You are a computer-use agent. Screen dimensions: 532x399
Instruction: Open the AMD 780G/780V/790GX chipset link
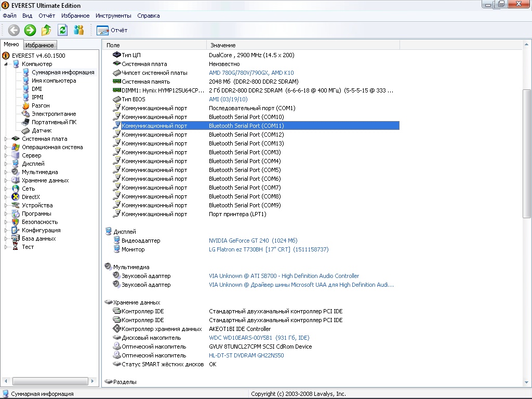click(251, 73)
